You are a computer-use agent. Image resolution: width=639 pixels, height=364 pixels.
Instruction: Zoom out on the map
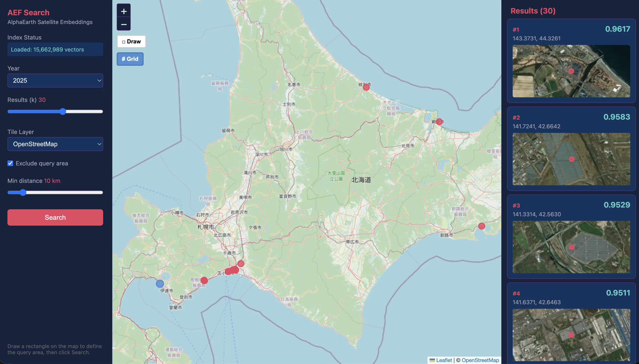pos(124,24)
